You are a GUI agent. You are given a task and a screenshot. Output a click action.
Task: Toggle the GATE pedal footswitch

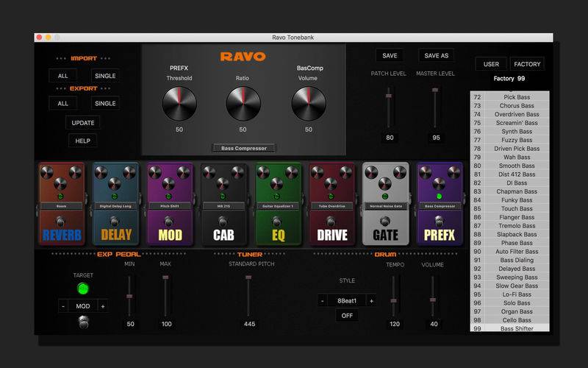pos(384,222)
